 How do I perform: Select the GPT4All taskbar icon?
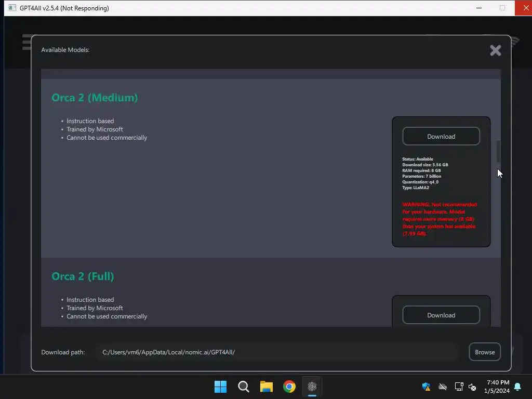click(x=312, y=387)
